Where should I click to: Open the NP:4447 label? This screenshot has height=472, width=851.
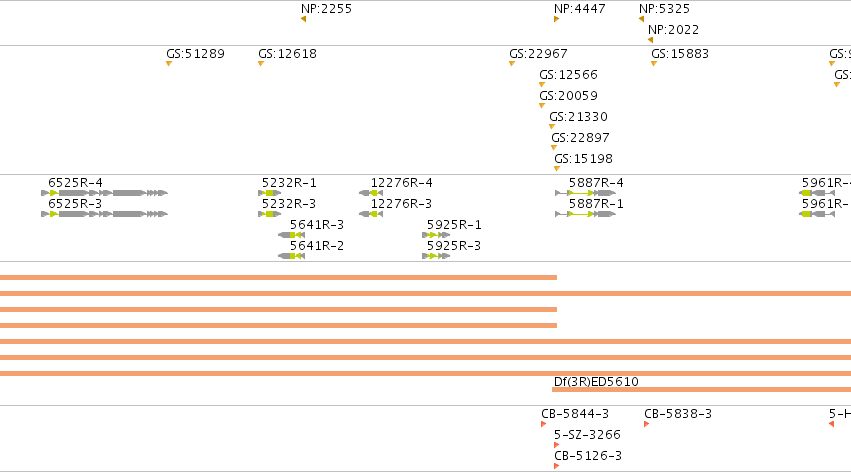click(x=580, y=9)
